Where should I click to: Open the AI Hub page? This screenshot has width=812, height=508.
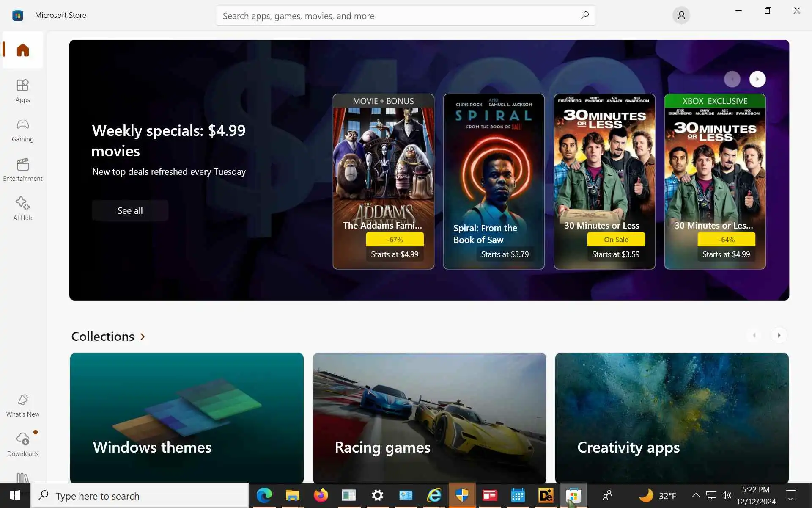pyautogui.click(x=22, y=209)
